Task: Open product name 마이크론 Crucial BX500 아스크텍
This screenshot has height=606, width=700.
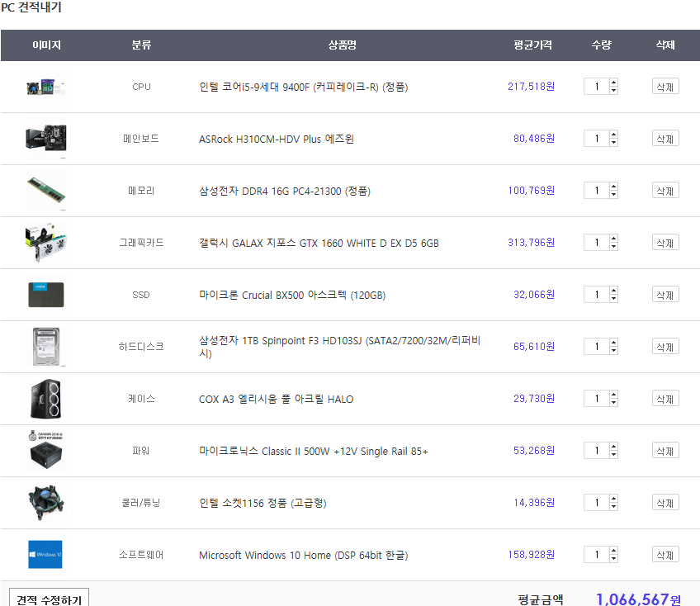Action: pos(292,296)
